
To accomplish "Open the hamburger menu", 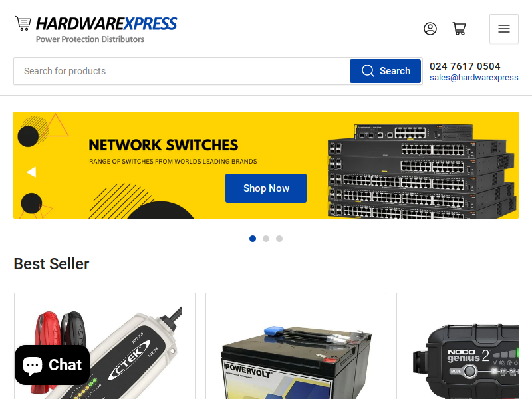I will tap(504, 29).
